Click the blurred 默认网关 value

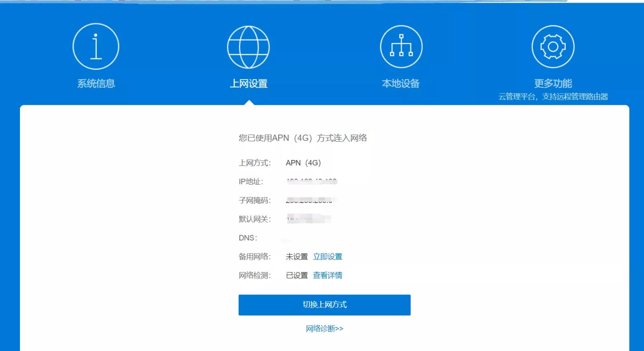click(x=309, y=218)
